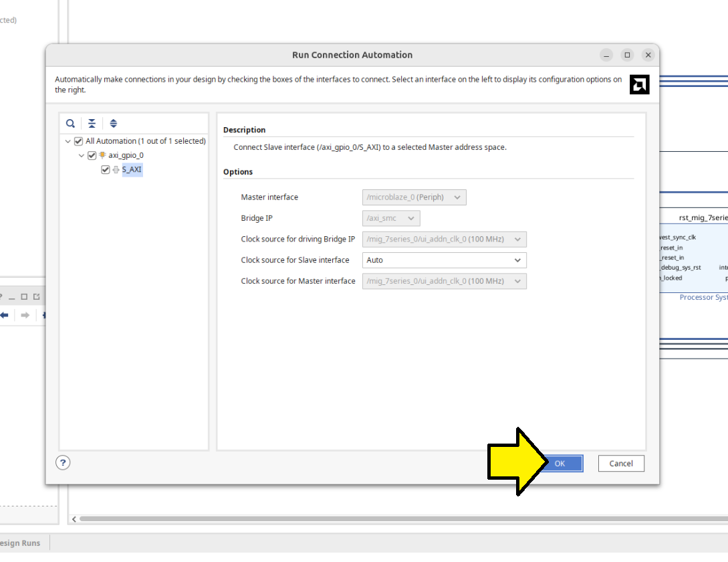Cancel the Run Connection Automation dialog
728x562 pixels.
(620, 464)
